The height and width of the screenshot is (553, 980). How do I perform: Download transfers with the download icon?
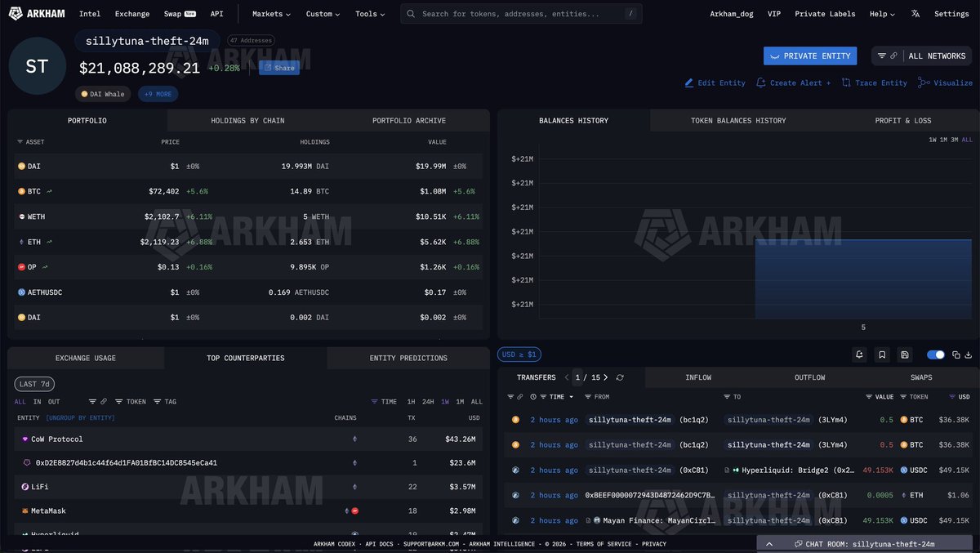point(969,355)
